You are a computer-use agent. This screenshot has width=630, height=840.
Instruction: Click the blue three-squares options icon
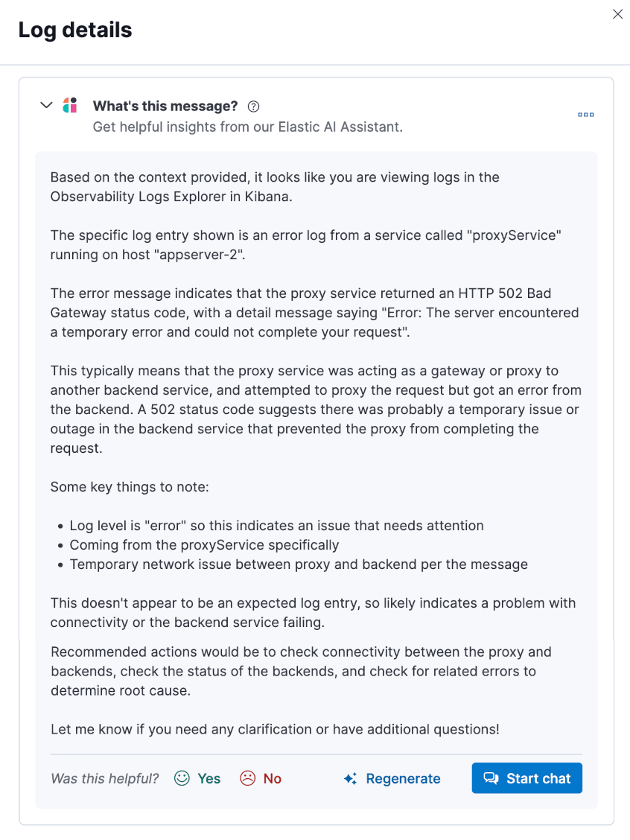pos(585,114)
